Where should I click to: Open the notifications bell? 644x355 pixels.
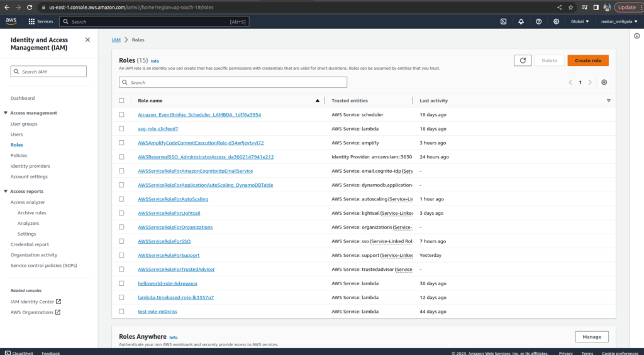521,21
